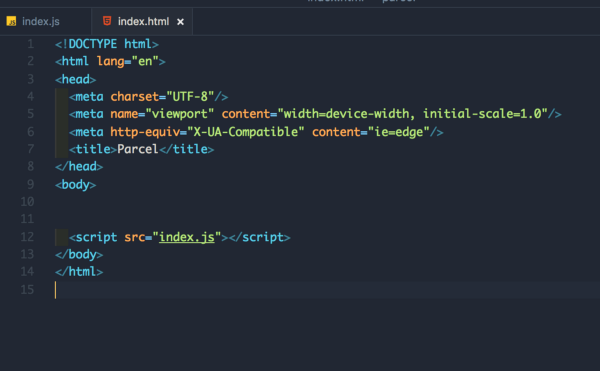This screenshot has width=600, height=371.
Task: Click the "viewport" name attribute value
Action: tap(179, 114)
